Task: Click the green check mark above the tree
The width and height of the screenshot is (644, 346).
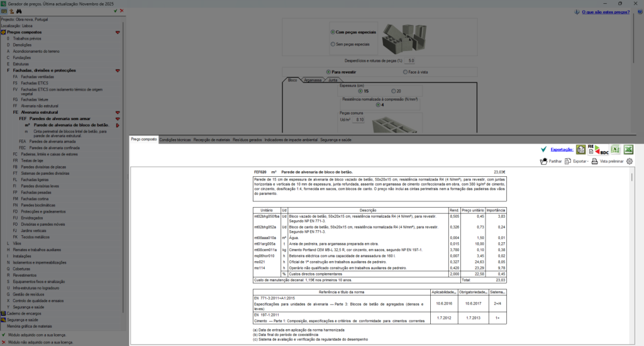Action: 116,11
